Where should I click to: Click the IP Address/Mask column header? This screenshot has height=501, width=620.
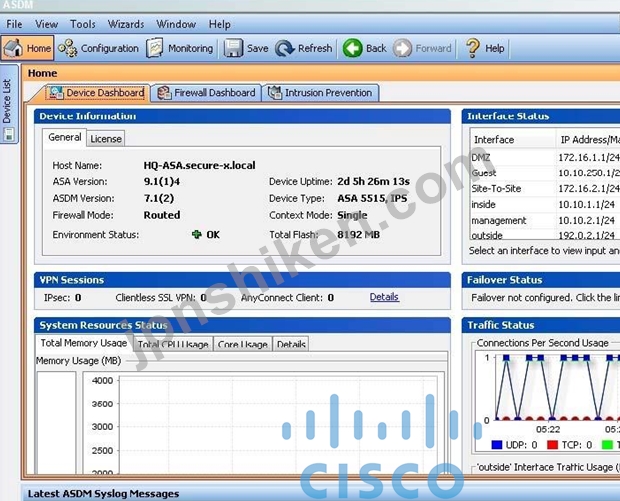588,140
